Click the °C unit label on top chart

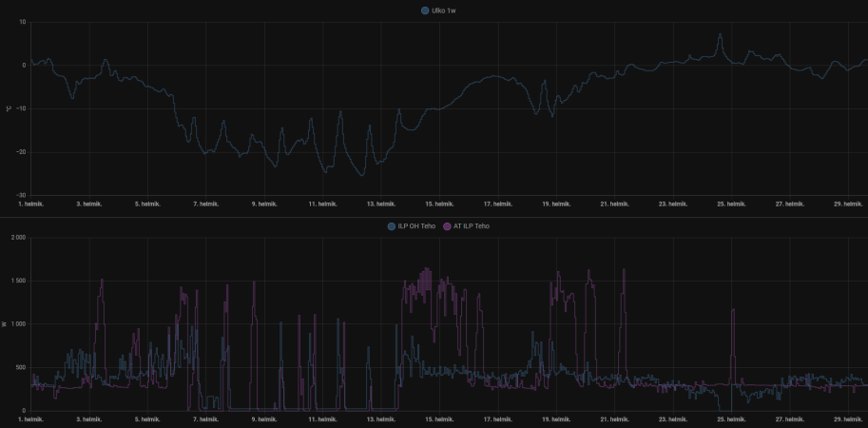tap(8, 108)
